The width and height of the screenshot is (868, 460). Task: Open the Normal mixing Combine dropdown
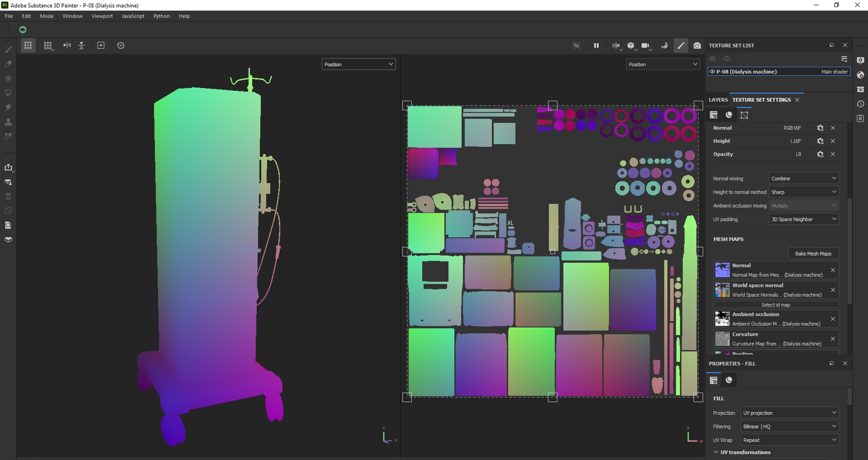pos(804,178)
